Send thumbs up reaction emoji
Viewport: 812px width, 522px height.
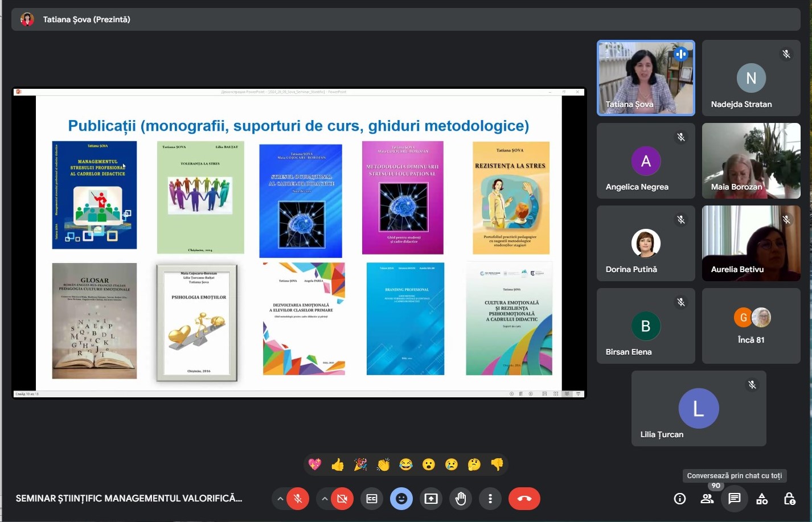[x=338, y=465]
